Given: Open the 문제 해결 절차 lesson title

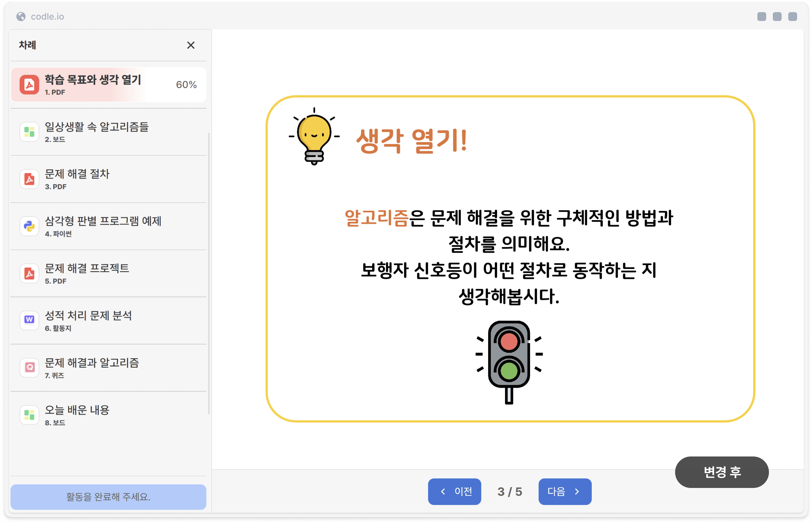Looking at the screenshot, I should 77,174.
